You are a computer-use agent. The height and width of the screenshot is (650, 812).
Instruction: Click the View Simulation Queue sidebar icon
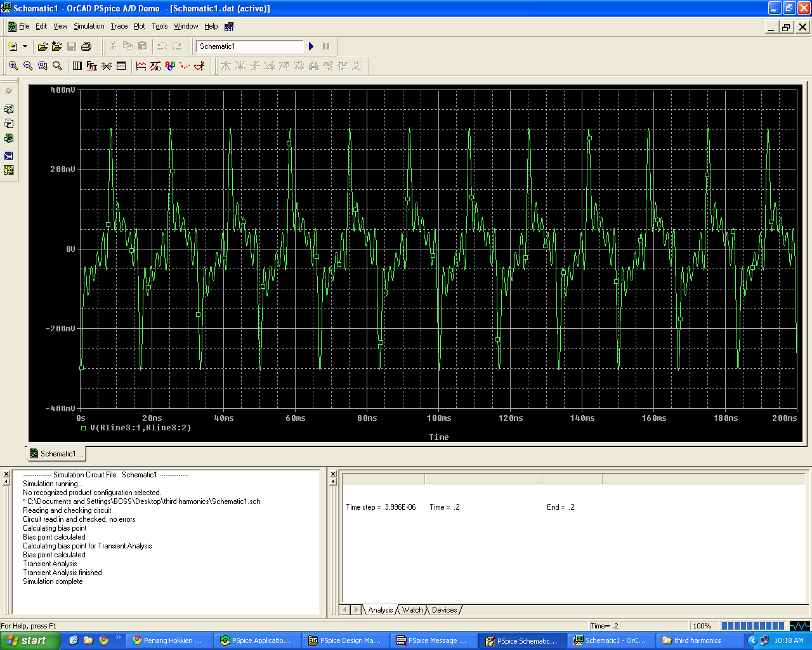(9, 138)
